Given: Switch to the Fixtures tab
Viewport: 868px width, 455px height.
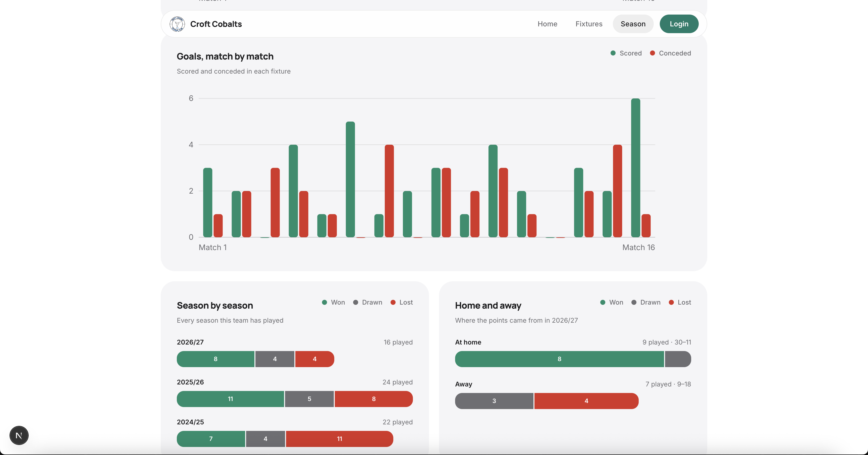Looking at the screenshot, I should (x=589, y=24).
